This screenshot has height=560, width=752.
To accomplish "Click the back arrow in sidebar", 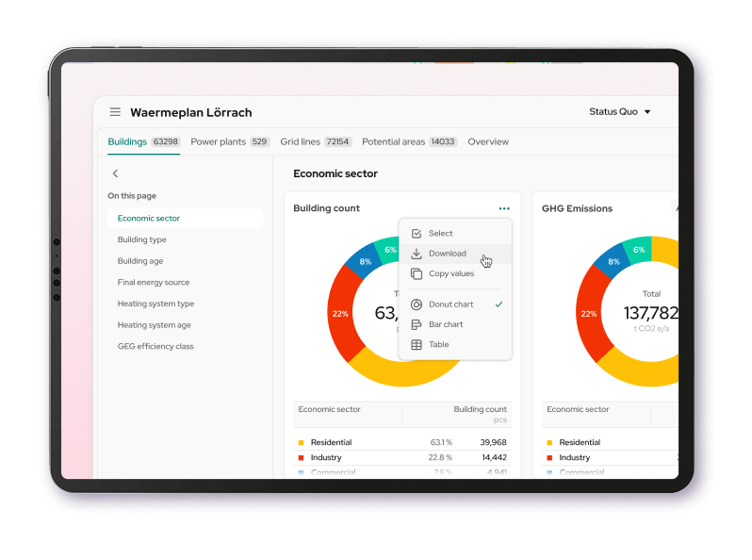I will point(115,173).
